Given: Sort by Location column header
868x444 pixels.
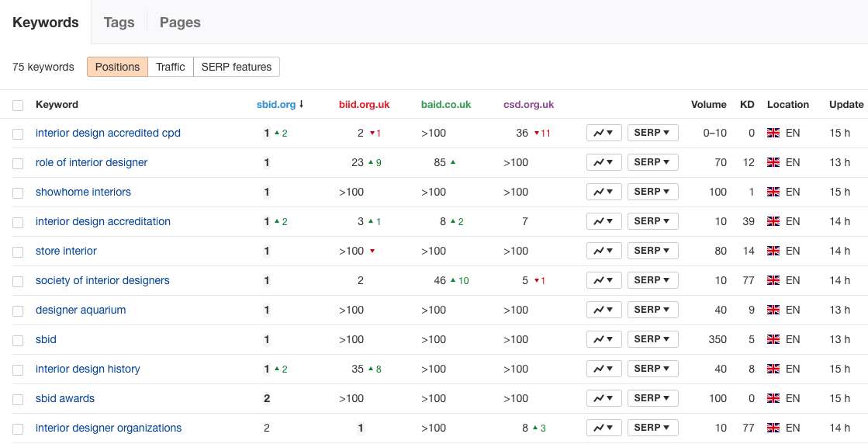Looking at the screenshot, I should [788, 104].
